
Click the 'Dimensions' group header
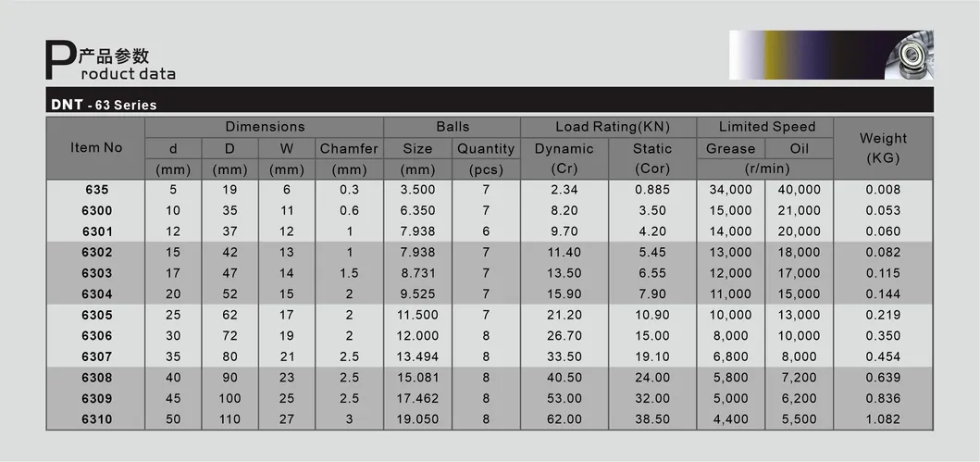tap(265, 127)
